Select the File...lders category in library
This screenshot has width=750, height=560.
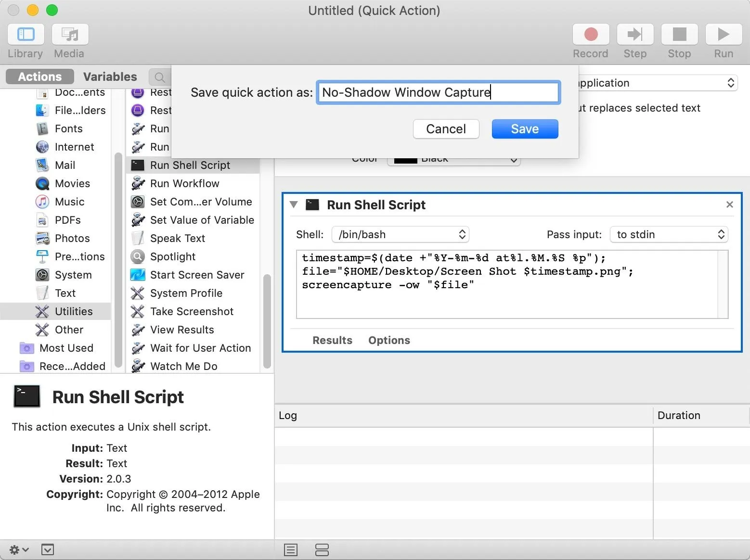tap(70, 110)
